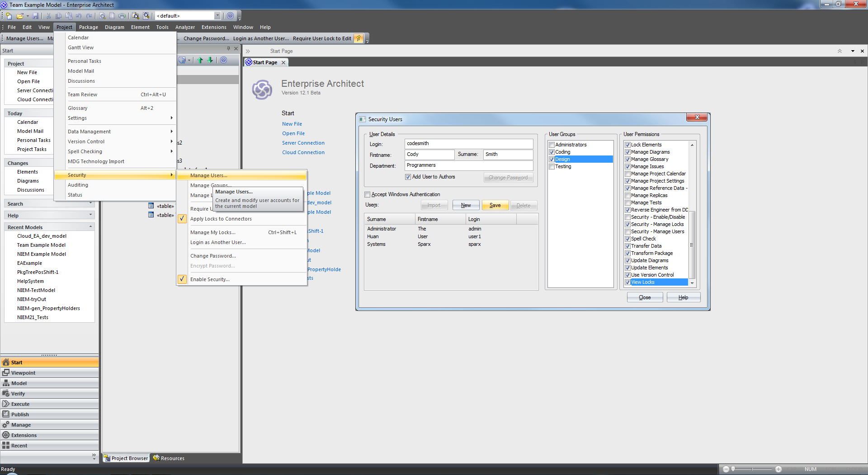The height and width of the screenshot is (475, 868).
Task: Toggle Accept Windows Authentication checkbox
Action: pos(368,195)
